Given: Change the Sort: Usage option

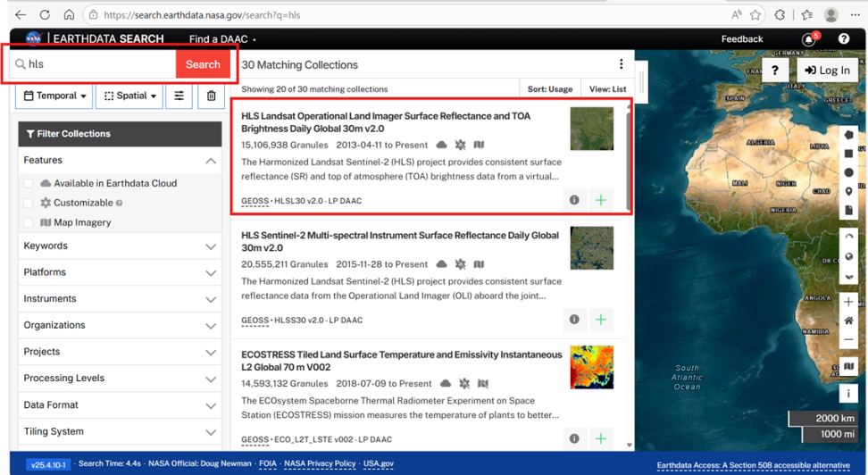Looking at the screenshot, I should 550,89.
